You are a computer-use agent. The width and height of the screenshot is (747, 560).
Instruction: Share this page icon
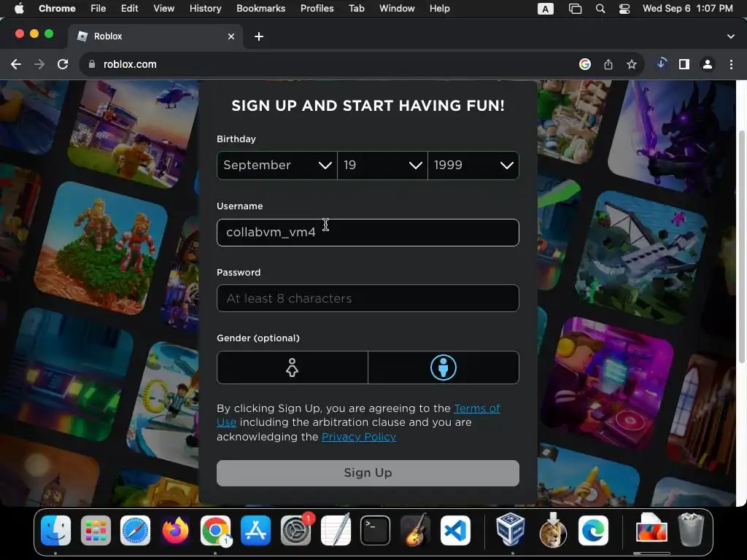(608, 64)
